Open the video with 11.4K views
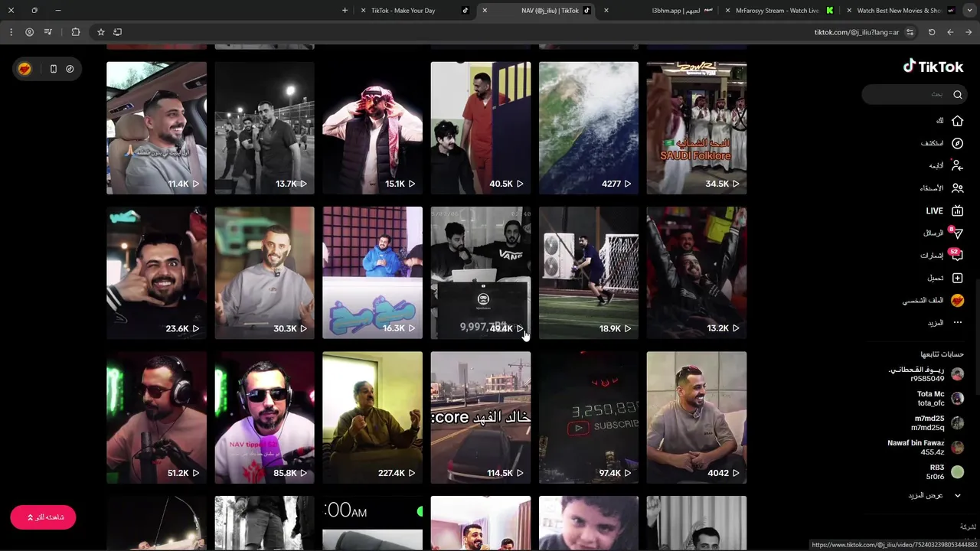The image size is (980, 551). (156, 128)
